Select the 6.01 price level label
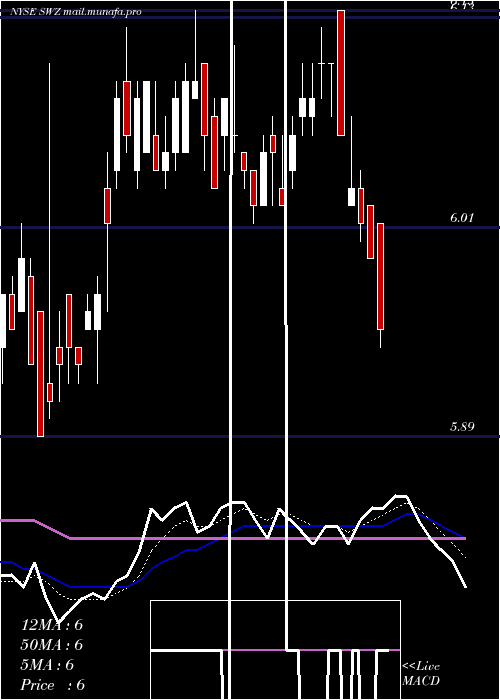 (x=462, y=218)
